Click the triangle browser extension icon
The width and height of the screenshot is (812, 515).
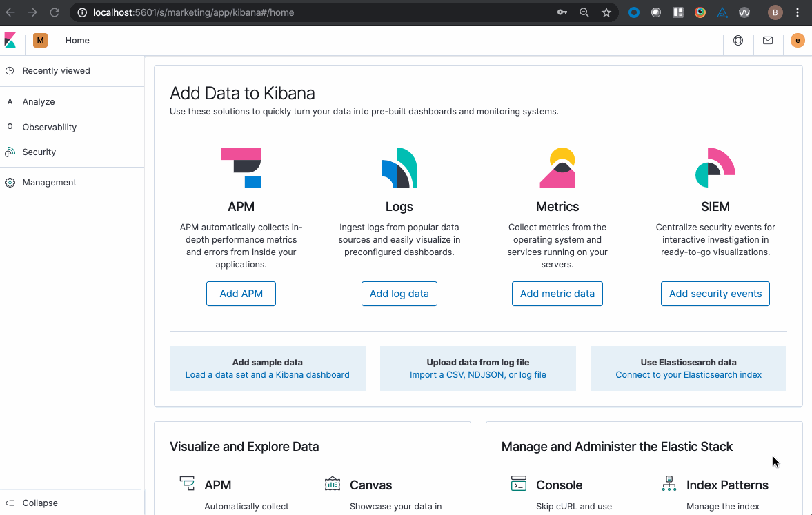[722, 12]
